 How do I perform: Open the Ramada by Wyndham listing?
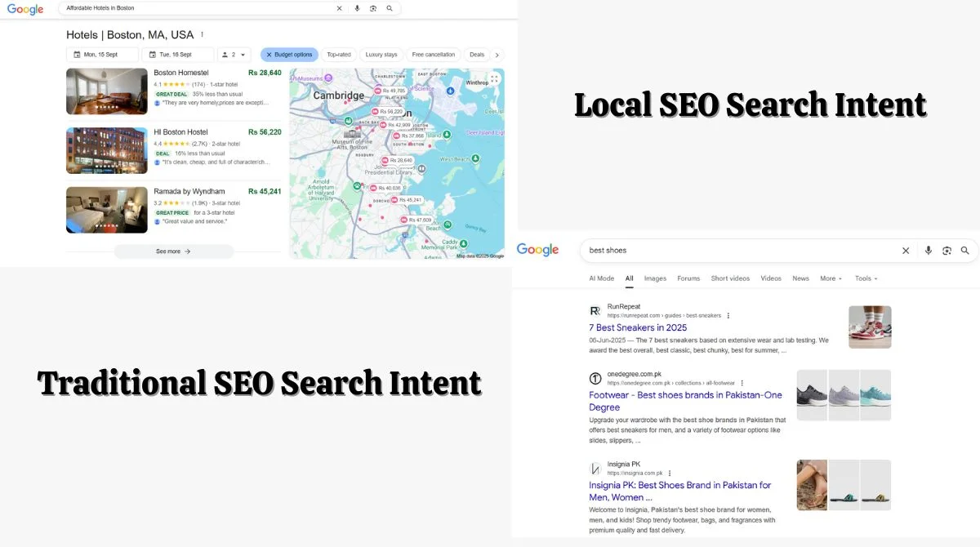click(189, 192)
